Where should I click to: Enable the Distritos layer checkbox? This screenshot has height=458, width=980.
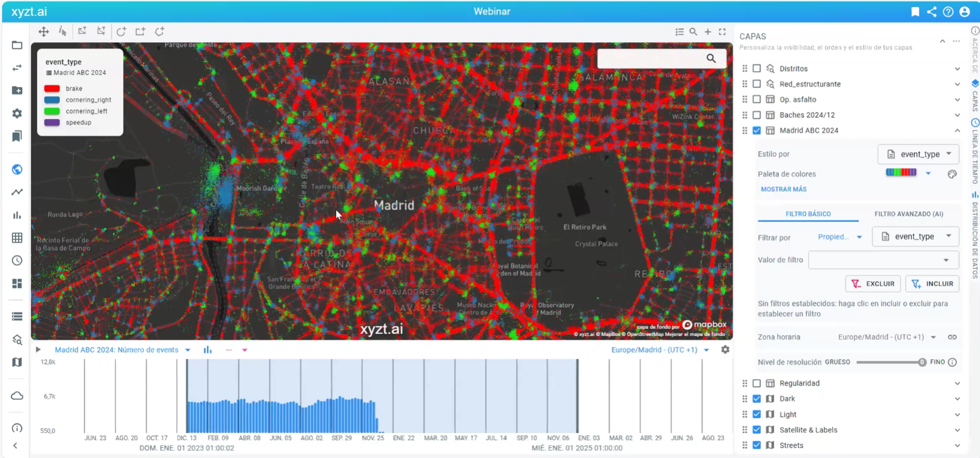757,68
